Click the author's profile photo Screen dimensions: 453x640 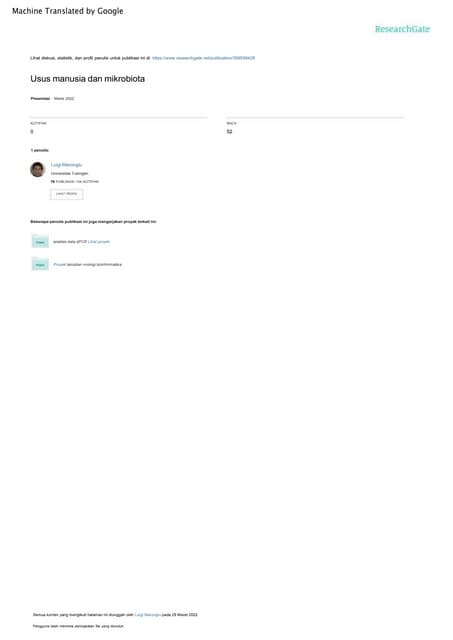pyautogui.click(x=38, y=169)
